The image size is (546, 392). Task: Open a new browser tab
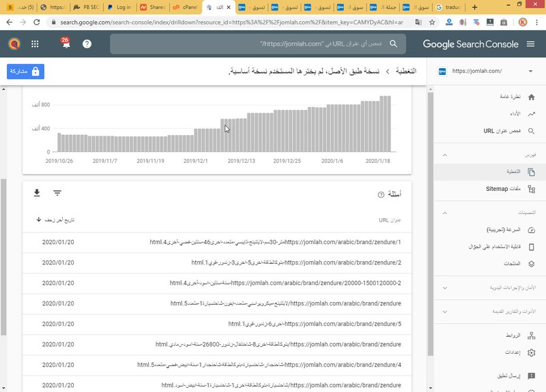474,7
